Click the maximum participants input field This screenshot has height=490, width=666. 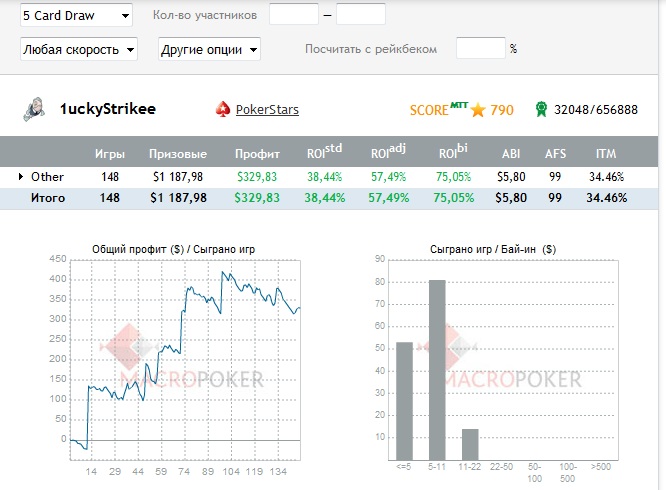pos(361,15)
